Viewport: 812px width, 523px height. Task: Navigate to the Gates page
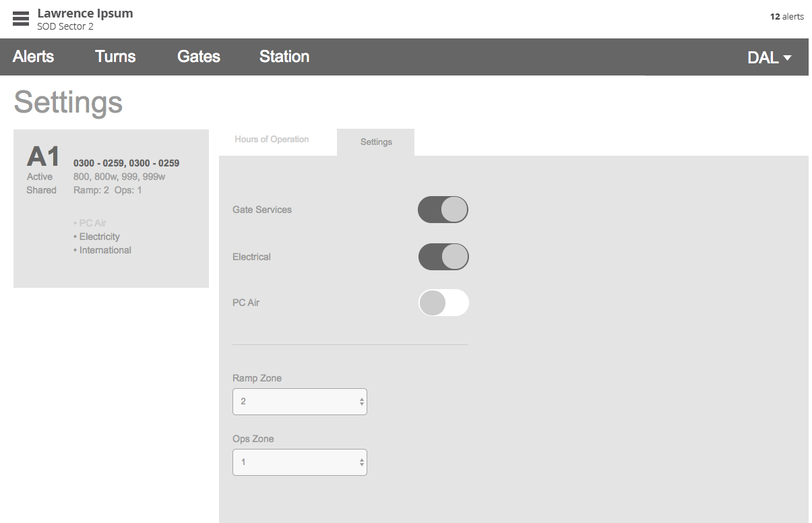click(x=198, y=57)
